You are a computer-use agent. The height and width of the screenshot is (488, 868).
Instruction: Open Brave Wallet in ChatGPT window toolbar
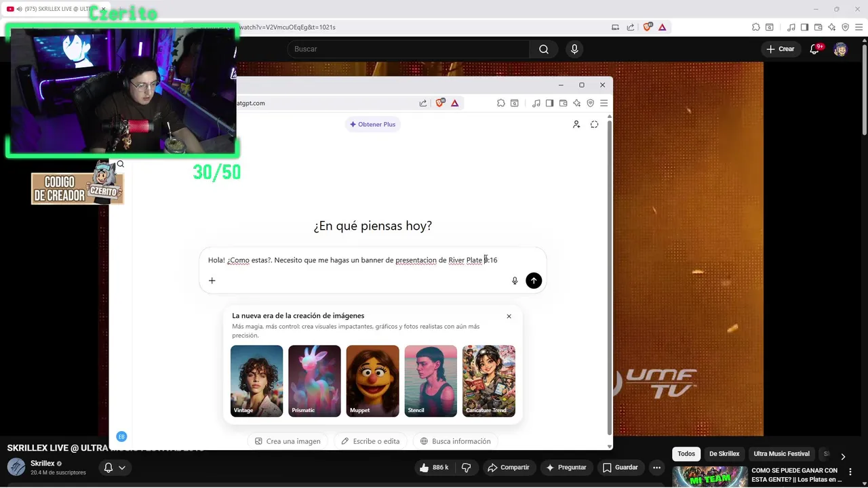pyautogui.click(x=564, y=103)
